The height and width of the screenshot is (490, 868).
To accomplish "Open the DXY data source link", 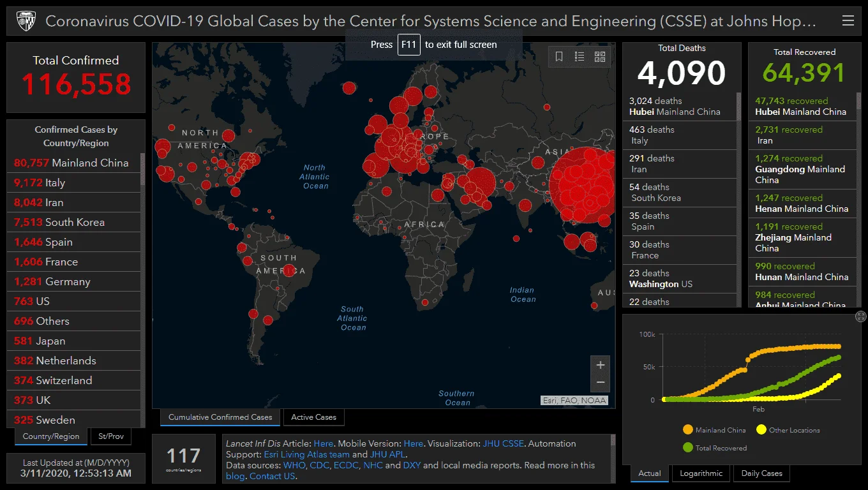I will click(412, 465).
